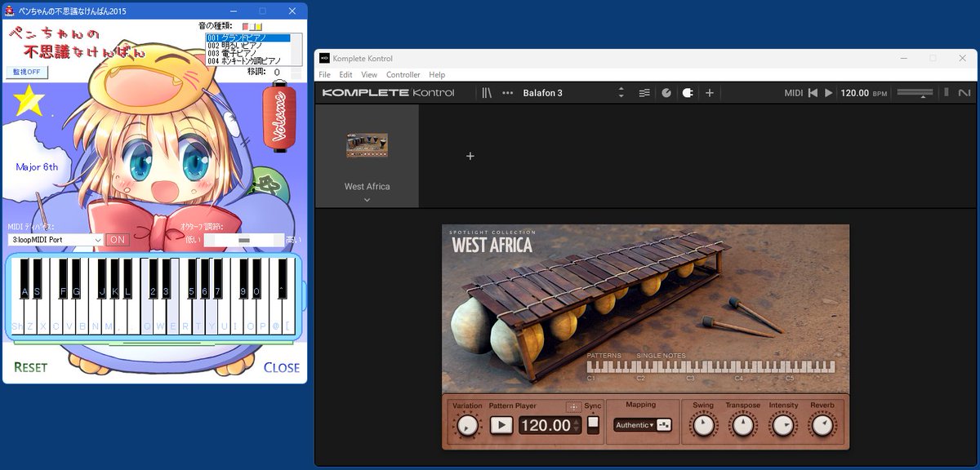The image size is (980, 470).
Task: Start the Pattern Player play button
Action: [x=501, y=425]
